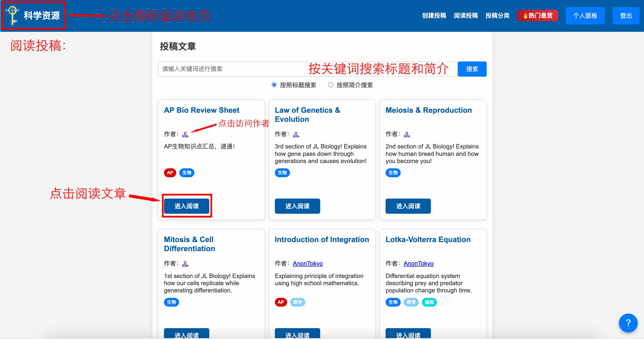The height and width of the screenshot is (339, 644).
Task: Click the science key logo icon
Action: [x=12, y=15]
